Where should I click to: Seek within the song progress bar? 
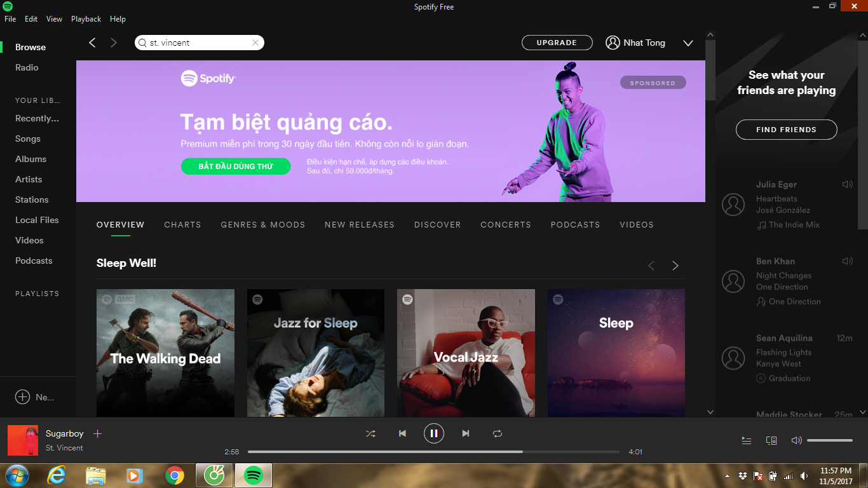(x=433, y=452)
